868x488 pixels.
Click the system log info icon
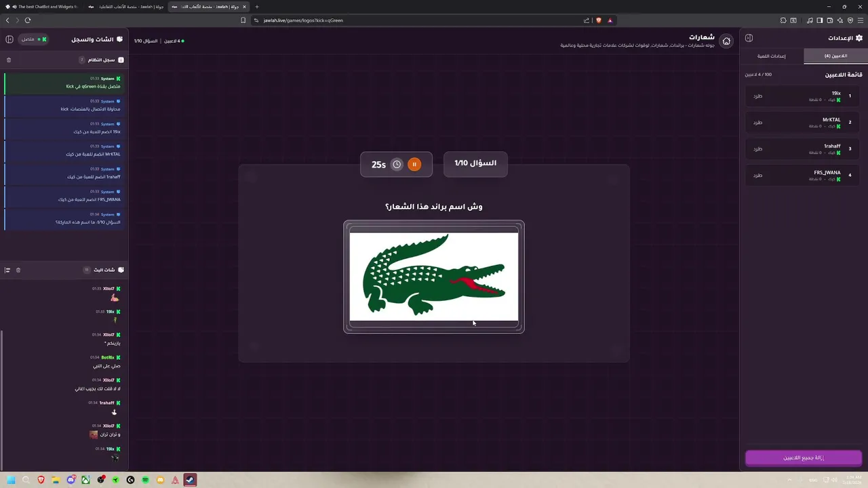pos(121,60)
